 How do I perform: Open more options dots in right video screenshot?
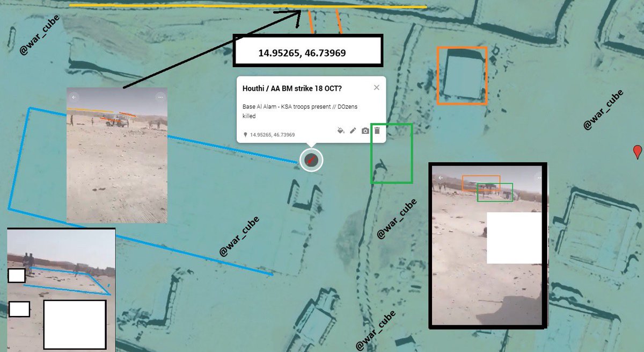tap(538, 177)
